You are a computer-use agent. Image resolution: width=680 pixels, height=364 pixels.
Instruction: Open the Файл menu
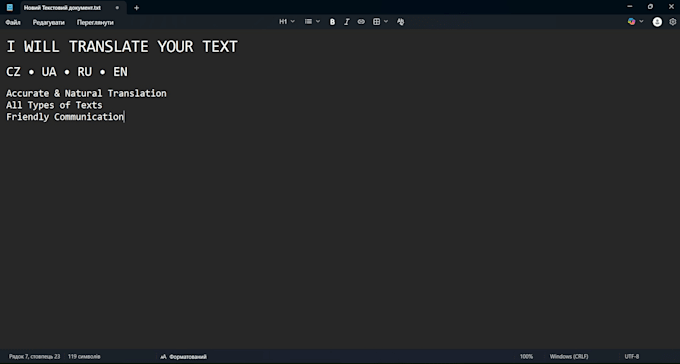pos(13,23)
